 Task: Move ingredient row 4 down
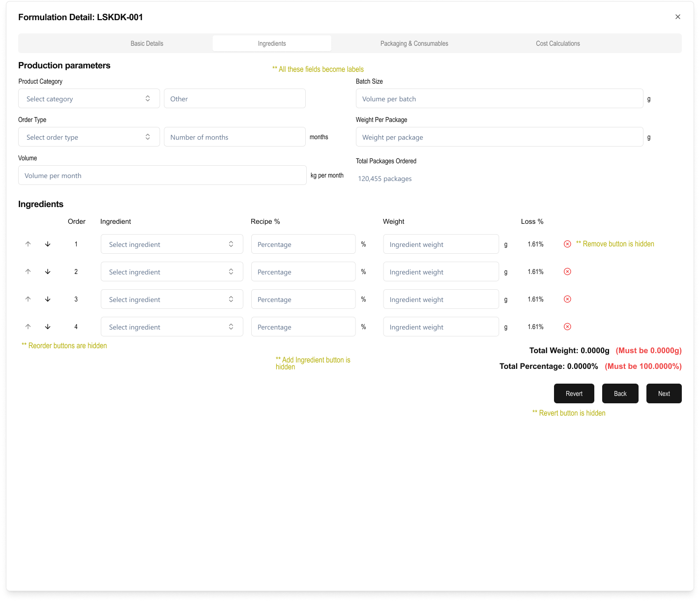(48, 327)
